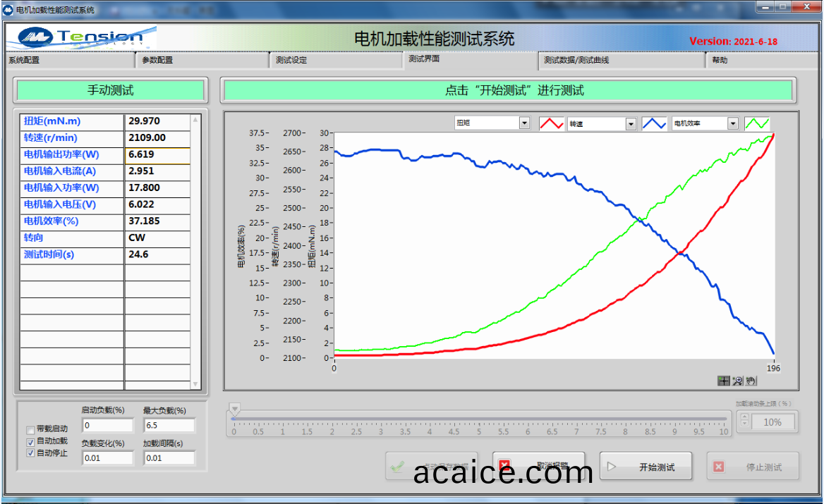Click the 开始测试 button
The width and height of the screenshot is (824, 504).
[x=646, y=467]
